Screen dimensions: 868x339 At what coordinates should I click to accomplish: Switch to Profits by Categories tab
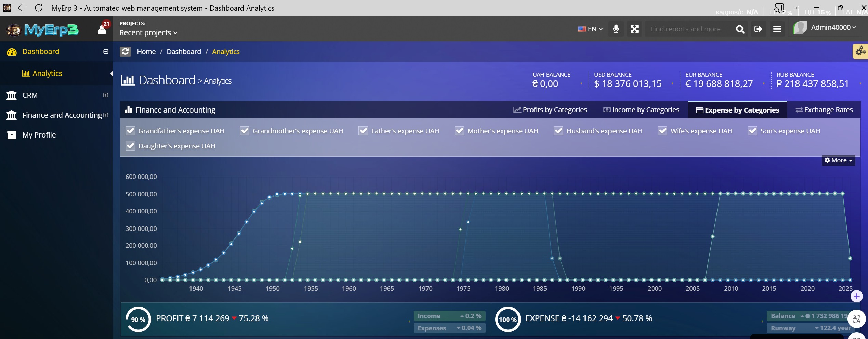point(550,110)
